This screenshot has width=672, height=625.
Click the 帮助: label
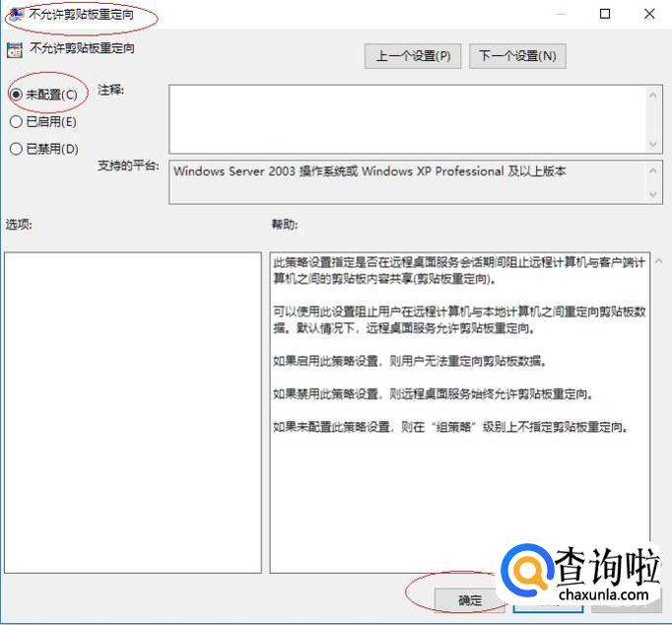pos(285,224)
